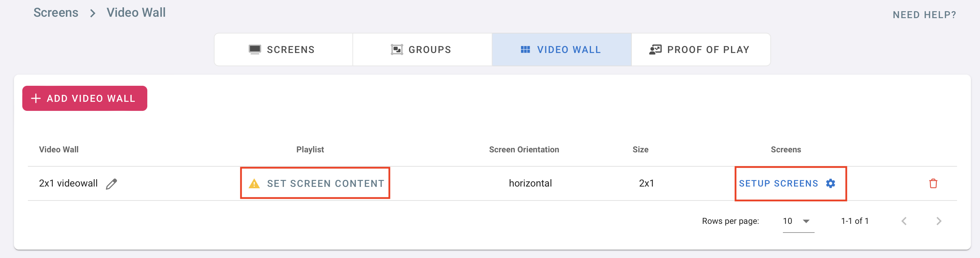Click the Groups tab icon
The image size is (980, 258).
[x=396, y=50]
